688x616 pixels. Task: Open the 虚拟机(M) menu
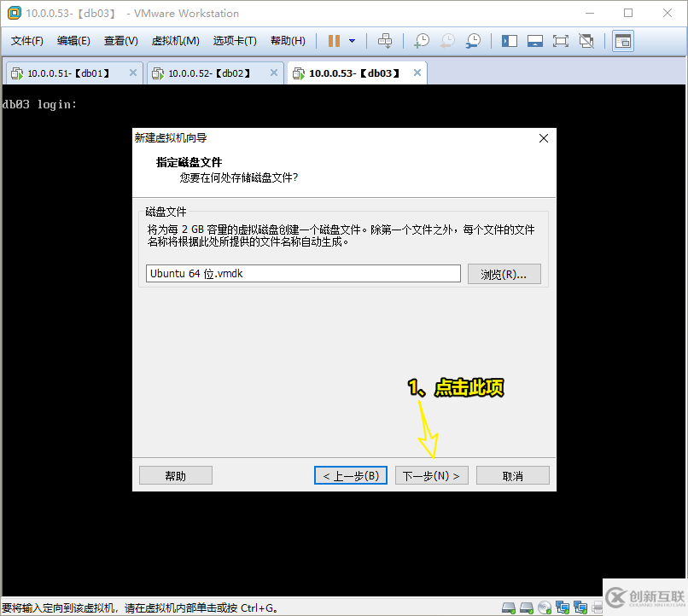pyautogui.click(x=175, y=41)
